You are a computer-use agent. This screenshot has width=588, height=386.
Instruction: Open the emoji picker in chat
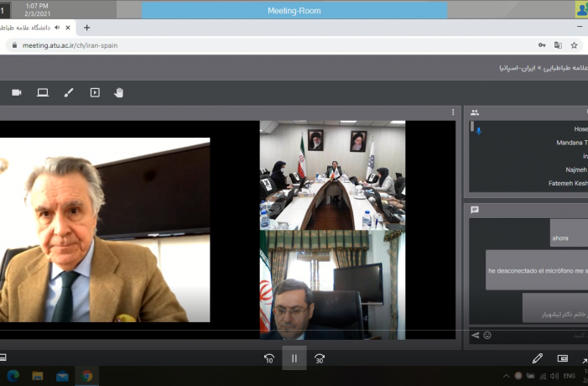pos(487,336)
